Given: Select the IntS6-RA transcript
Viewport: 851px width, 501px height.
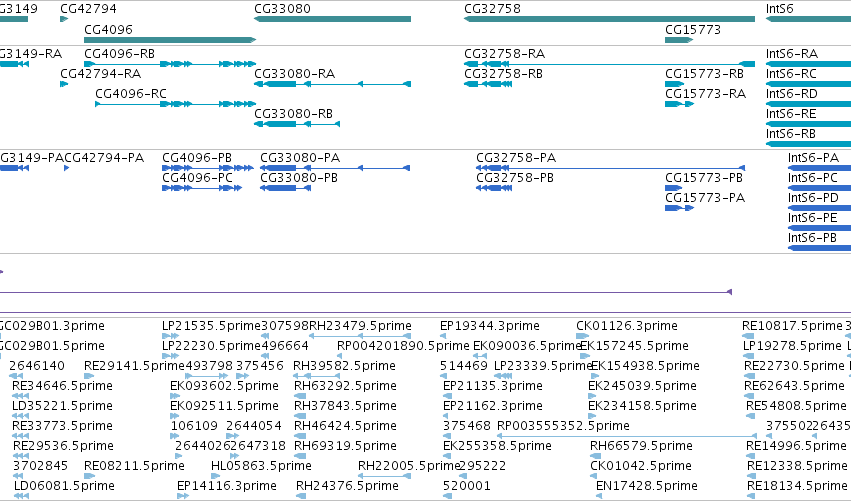Looking at the screenshot, I should (808, 64).
